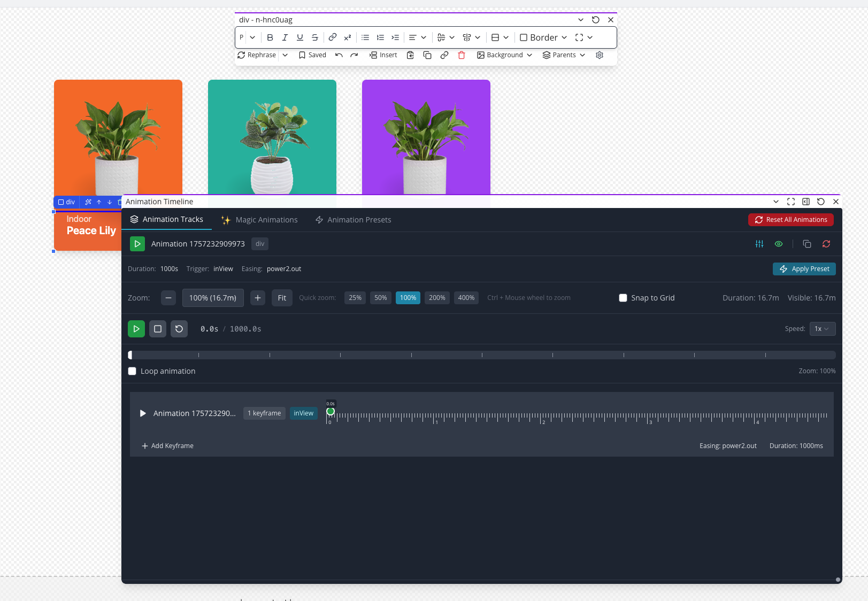Expand the Animation 175723290 track row
Screen dimensions: 868x601
[143, 413]
